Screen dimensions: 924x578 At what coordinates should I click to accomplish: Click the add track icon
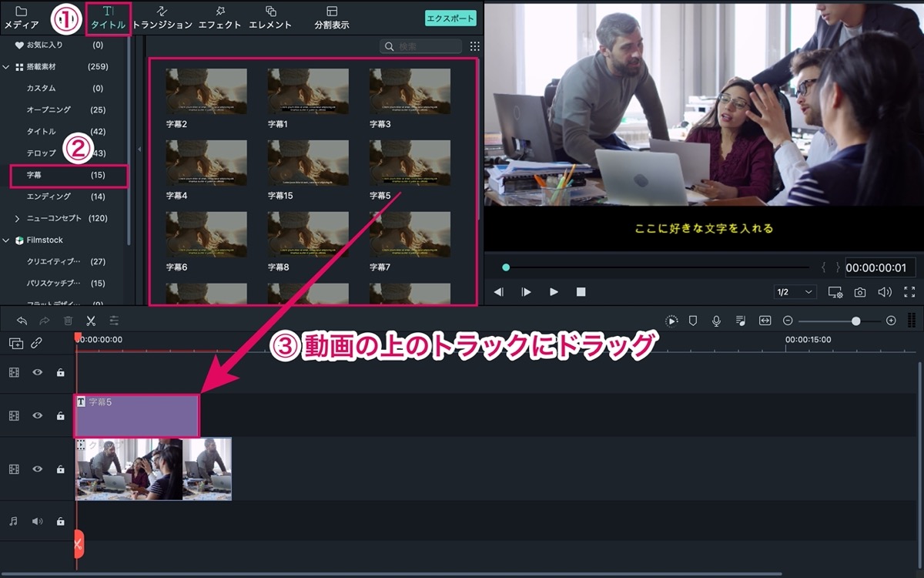[x=15, y=344]
